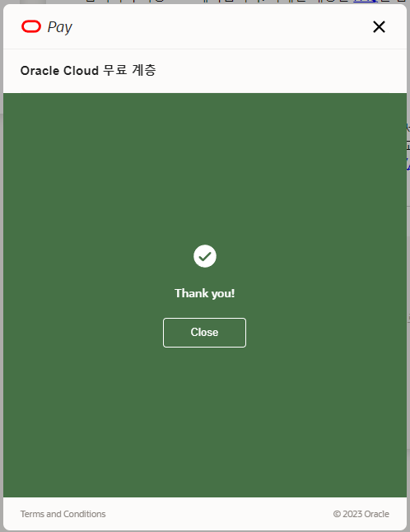
Task: Dismiss the Oracle Pay dialog with X icon
Action: point(379,27)
